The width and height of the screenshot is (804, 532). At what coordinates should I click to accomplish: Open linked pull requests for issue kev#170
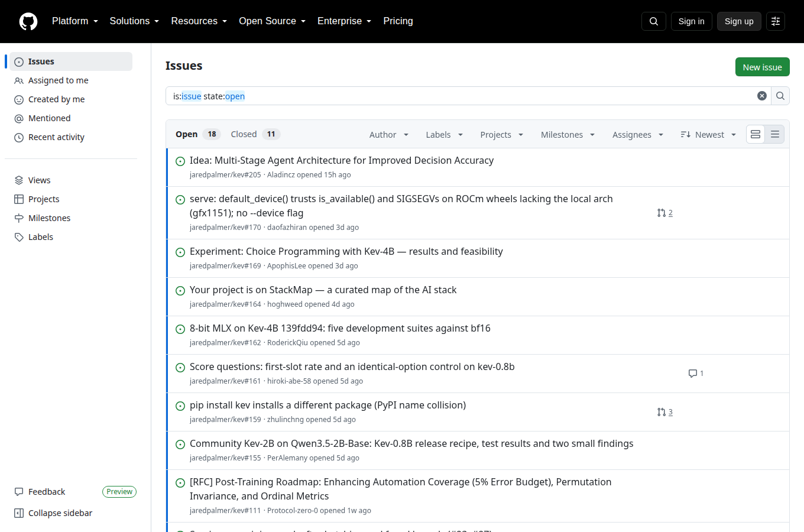[665, 213]
